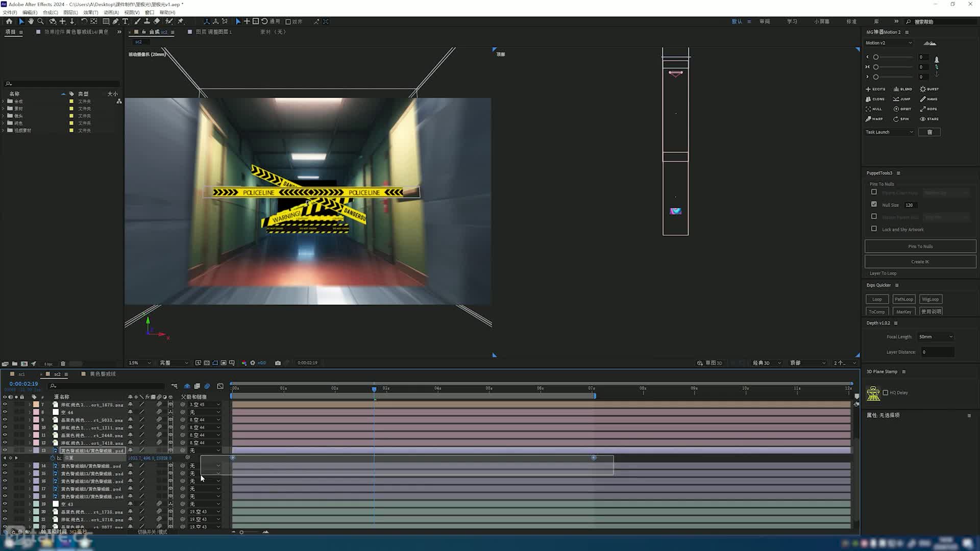Click the trash icon beside Task Launch
This screenshot has width=980, height=551.
(x=929, y=132)
